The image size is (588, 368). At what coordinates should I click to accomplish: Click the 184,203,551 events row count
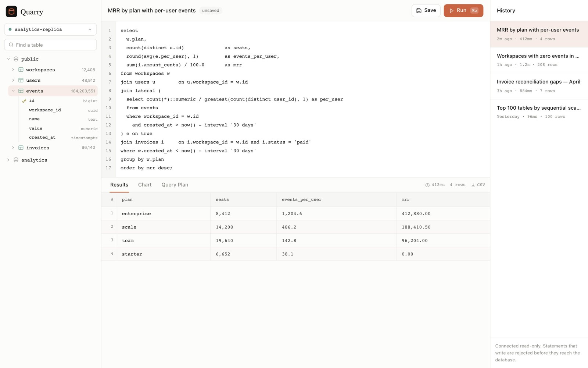(x=83, y=91)
